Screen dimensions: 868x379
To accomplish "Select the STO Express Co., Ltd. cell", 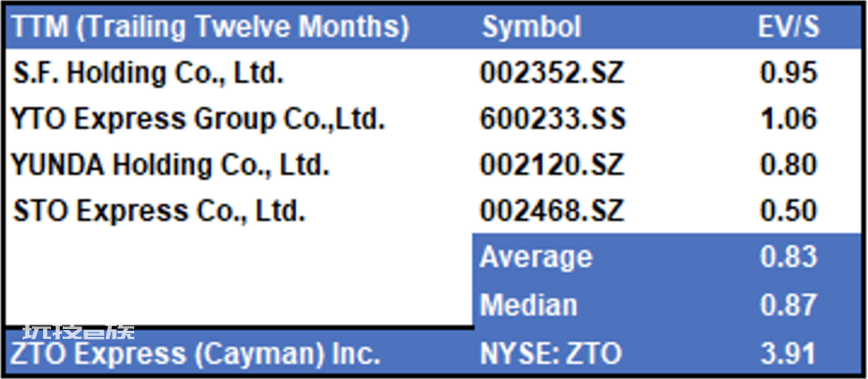I will (x=159, y=212).
